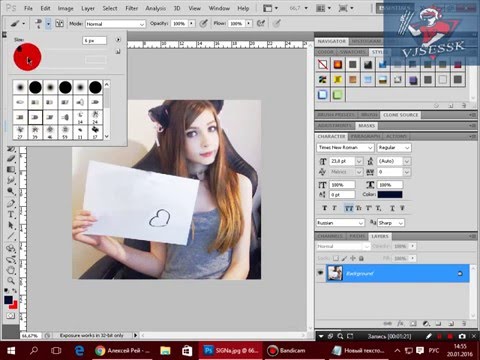The width and height of the screenshot is (480, 360).
Task: Toggle Faux Bold in the Character panel
Action: 325,208
